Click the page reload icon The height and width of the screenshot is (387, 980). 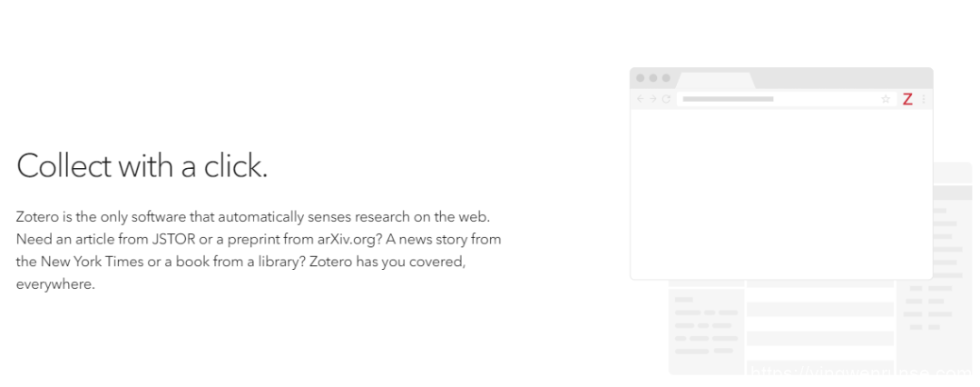(x=666, y=99)
